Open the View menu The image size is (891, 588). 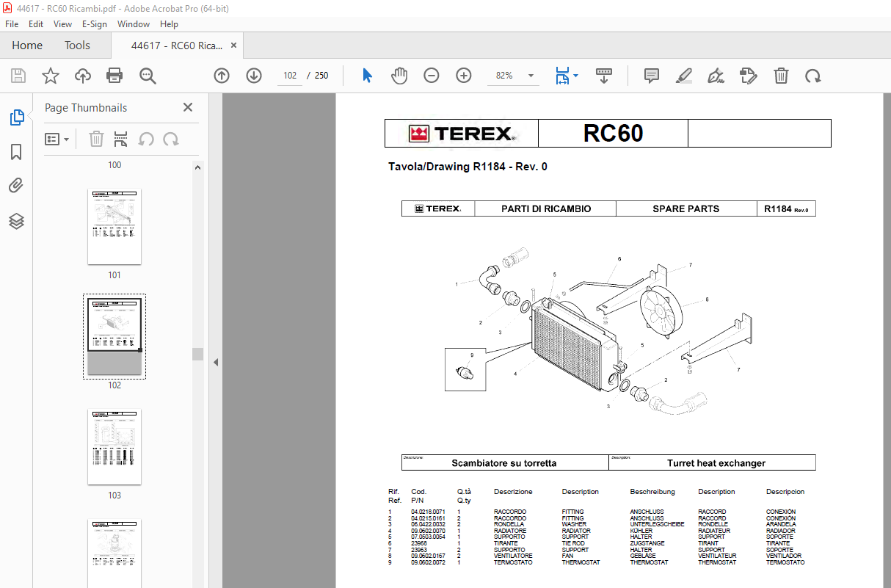pos(62,24)
